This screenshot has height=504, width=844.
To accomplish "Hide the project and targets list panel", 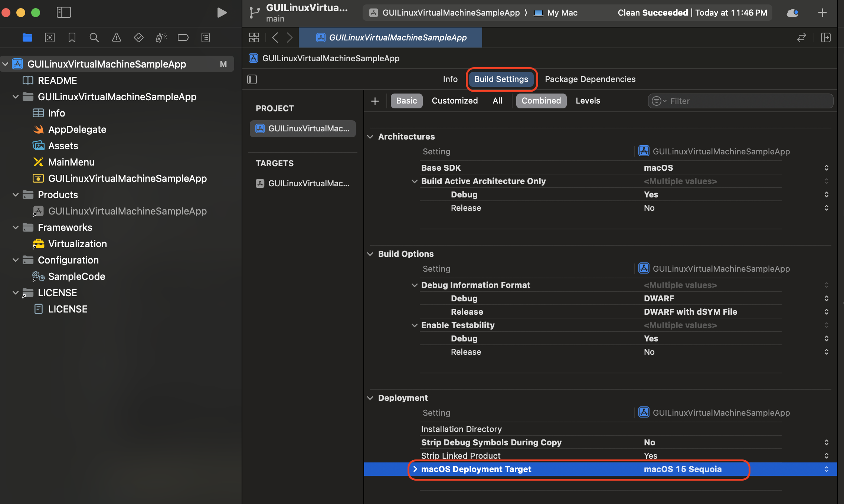I will [x=252, y=79].
